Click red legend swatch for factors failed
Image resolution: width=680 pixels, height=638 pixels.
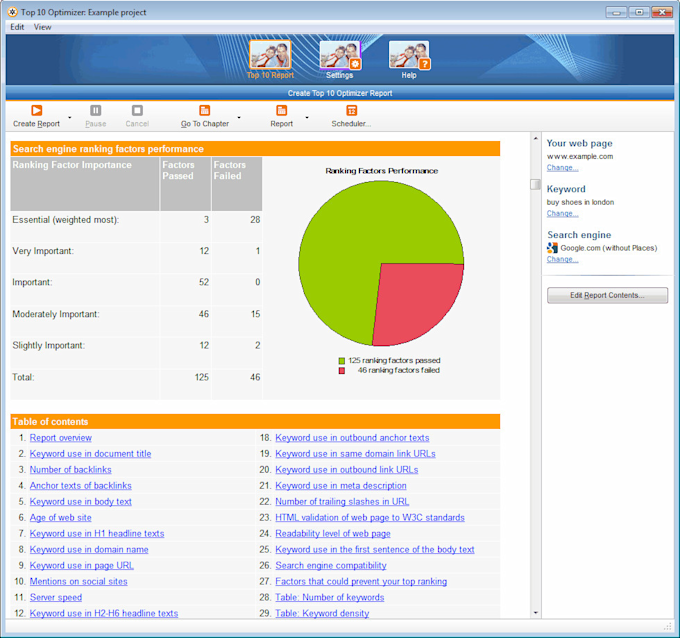pyautogui.click(x=342, y=371)
